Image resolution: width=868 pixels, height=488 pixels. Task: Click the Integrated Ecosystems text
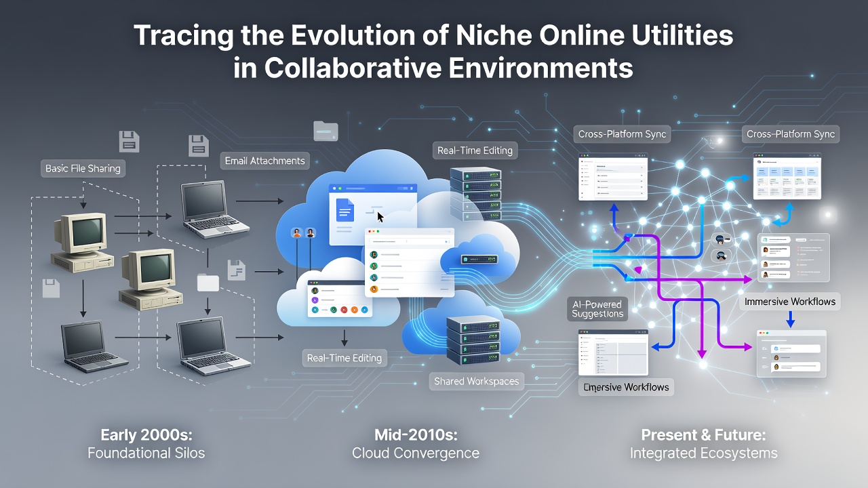pos(703,453)
